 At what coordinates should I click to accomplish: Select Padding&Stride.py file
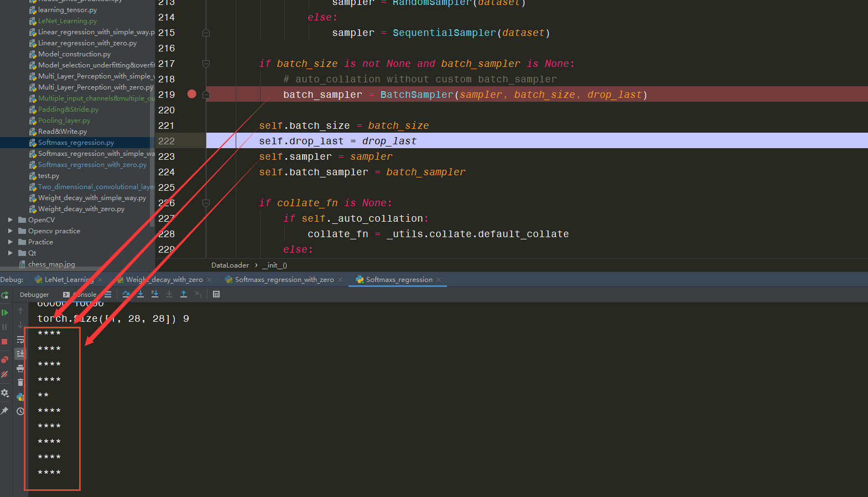68,109
